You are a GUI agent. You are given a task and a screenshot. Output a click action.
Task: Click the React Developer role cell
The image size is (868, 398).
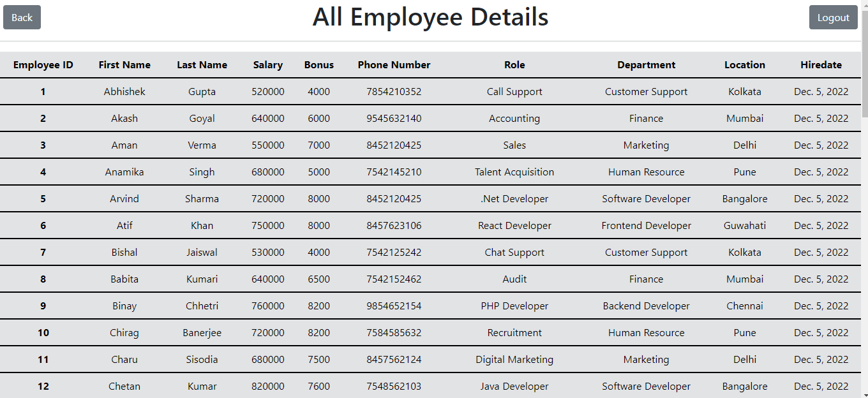pyautogui.click(x=514, y=226)
